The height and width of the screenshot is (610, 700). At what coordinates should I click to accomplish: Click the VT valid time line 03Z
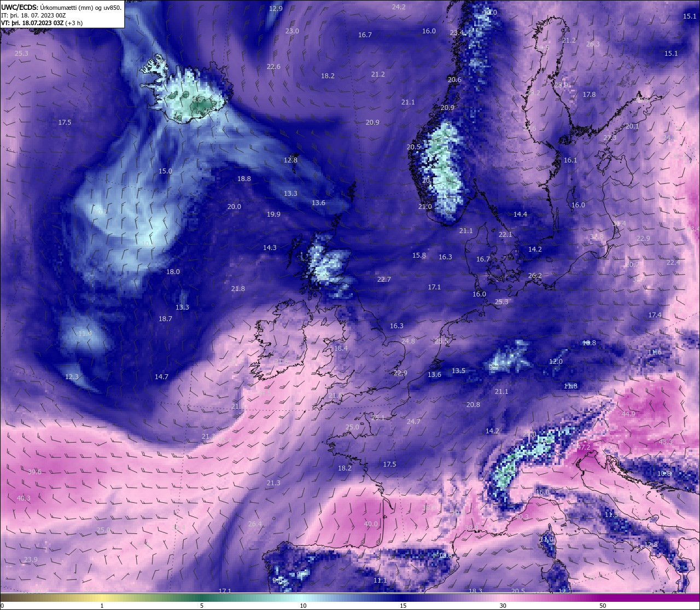coord(42,23)
